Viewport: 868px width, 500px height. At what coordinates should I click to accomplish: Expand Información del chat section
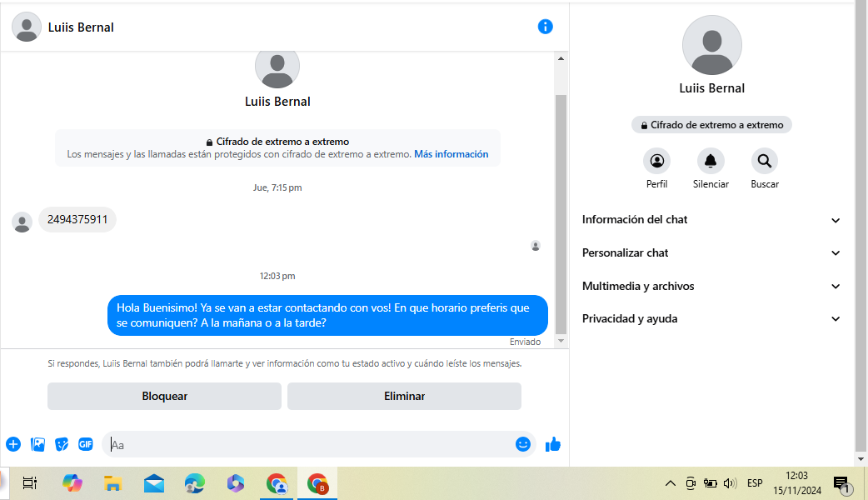click(711, 220)
